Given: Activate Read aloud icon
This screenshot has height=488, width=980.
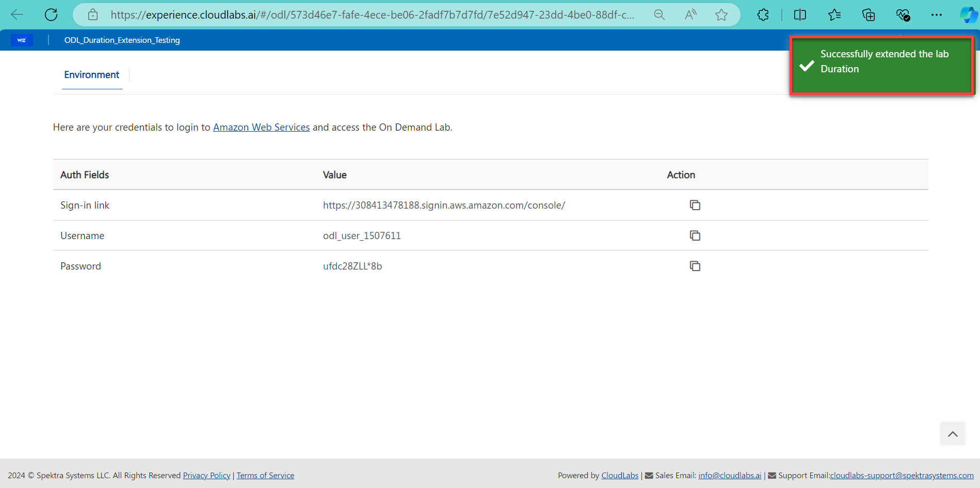Looking at the screenshot, I should click(690, 15).
